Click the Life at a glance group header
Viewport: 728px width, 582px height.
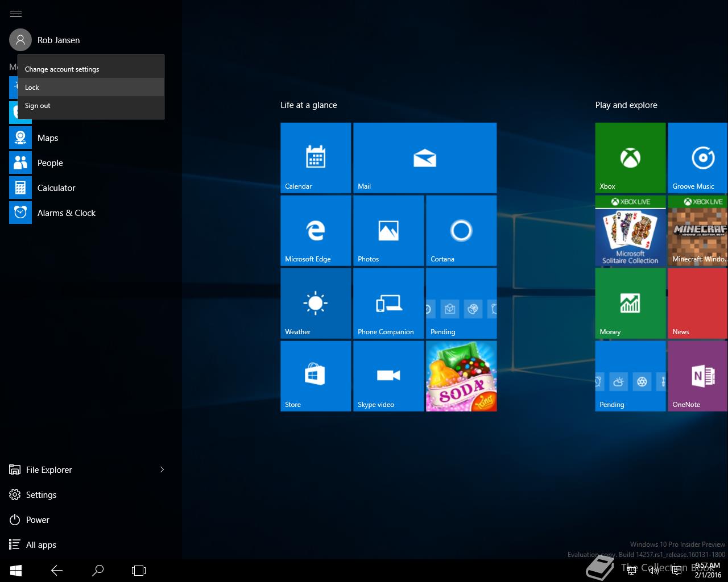tap(309, 105)
